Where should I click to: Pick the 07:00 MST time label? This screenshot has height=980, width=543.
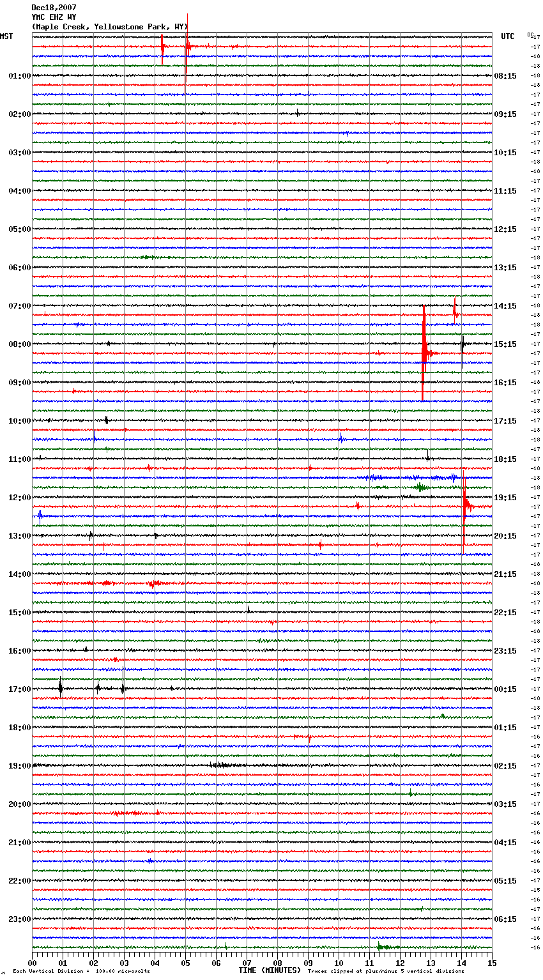[x=20, y=306]
